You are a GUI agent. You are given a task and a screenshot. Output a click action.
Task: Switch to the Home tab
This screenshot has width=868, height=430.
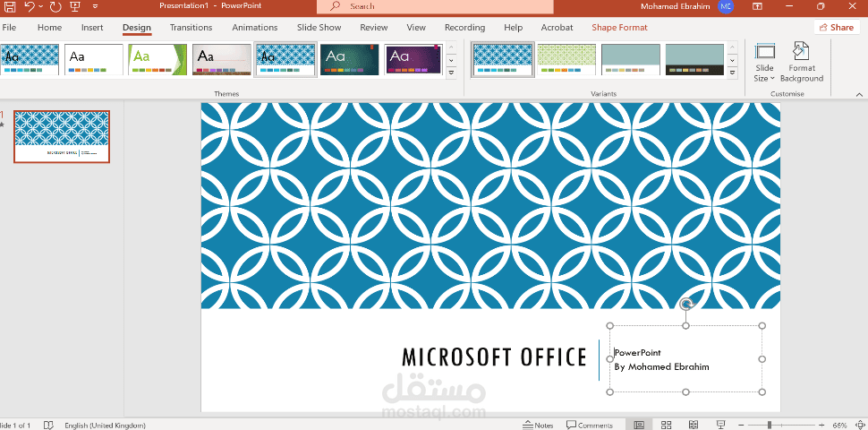point(49,27)
